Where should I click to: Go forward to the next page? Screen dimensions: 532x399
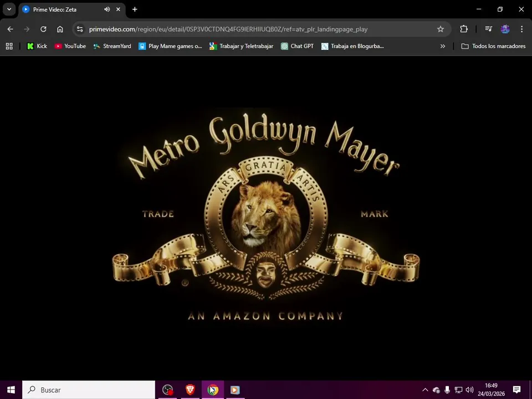27,29
